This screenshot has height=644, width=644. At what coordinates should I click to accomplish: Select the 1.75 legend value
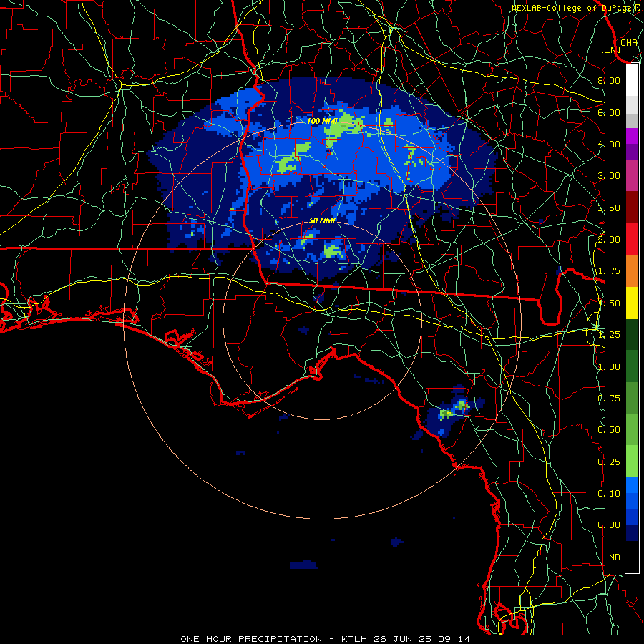coord(609,271)
